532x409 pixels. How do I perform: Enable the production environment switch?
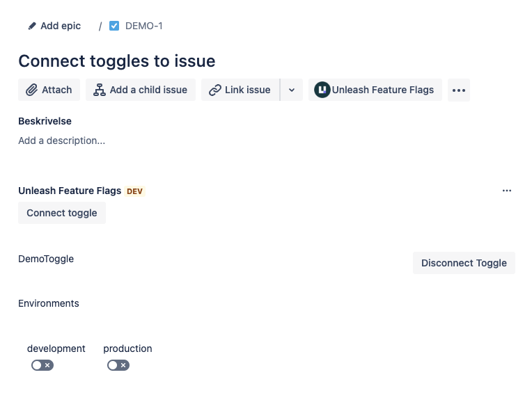(118, 365)
